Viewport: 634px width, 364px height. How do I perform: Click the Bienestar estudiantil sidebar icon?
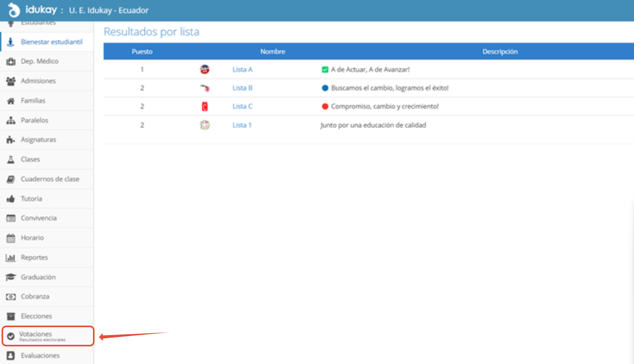pyautogui.click(x=11, y=42)
